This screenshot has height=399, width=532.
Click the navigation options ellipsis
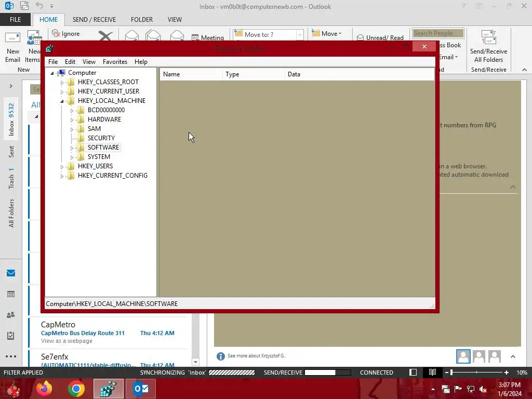pos(11,356)
